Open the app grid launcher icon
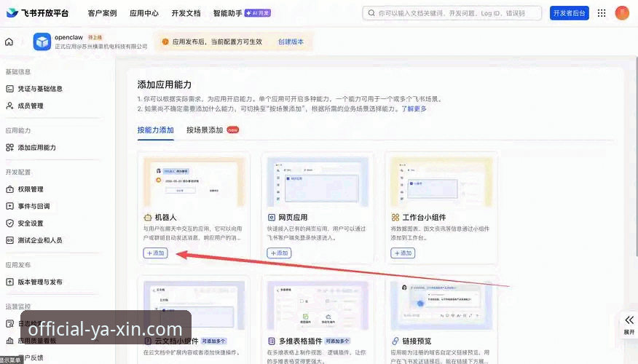Screen dimensions: 638x364 [x=602, y=13]
